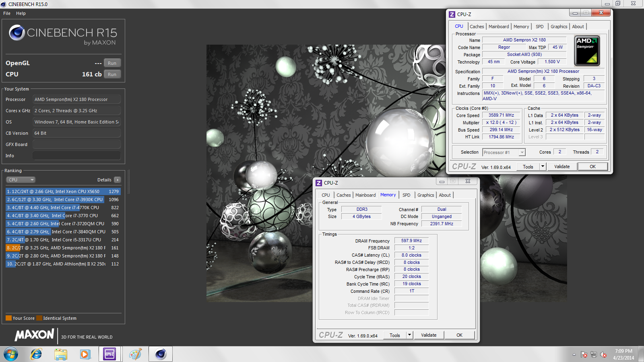644x362 pixels.
Task: Switch to Memory tab in CPU window
Action: tap(521, 27)
